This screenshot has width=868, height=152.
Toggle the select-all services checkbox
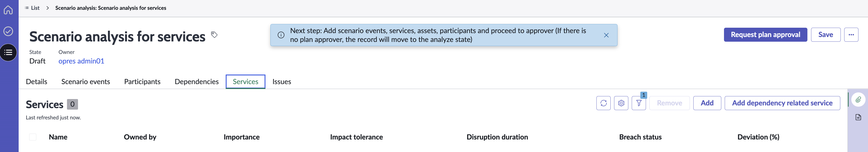coord(33,137)
